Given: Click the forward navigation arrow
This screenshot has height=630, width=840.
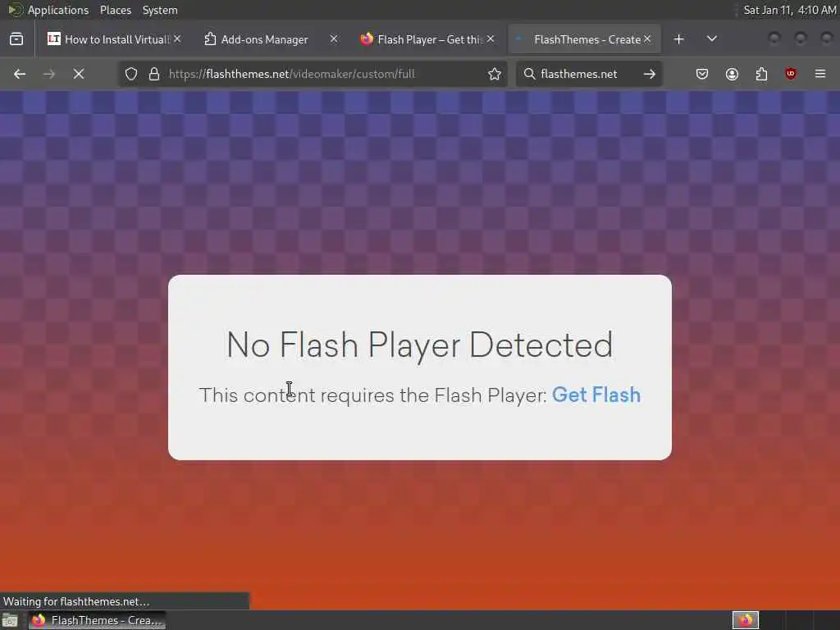Looking at the screenshot, I should pos(49,74).
